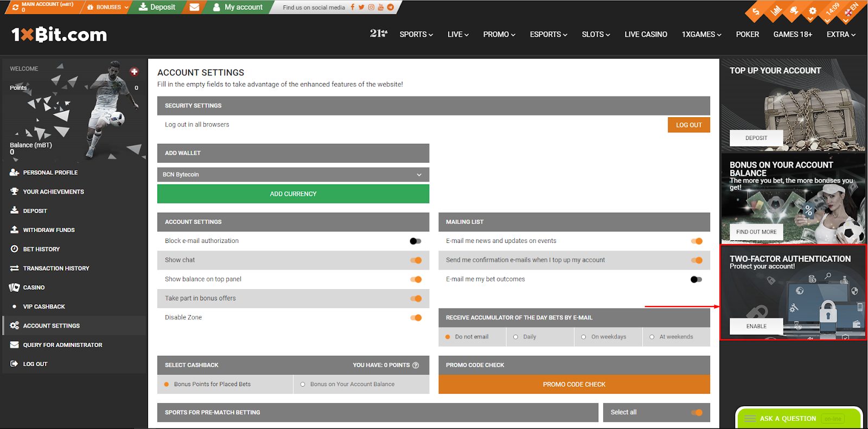Viewport: 868px width, 429px height.
Task: Click the Personal Profile sidebar icon
Action: coord(14,172)
